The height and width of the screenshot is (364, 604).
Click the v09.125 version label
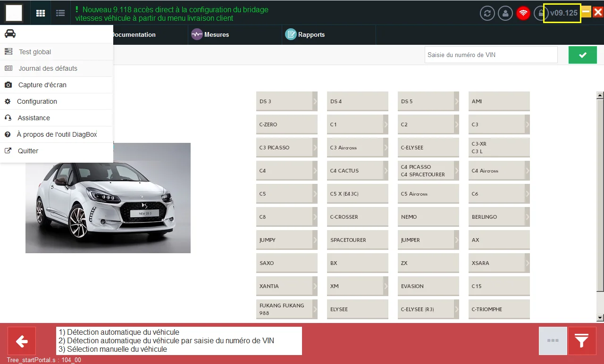tap(564, 13)
